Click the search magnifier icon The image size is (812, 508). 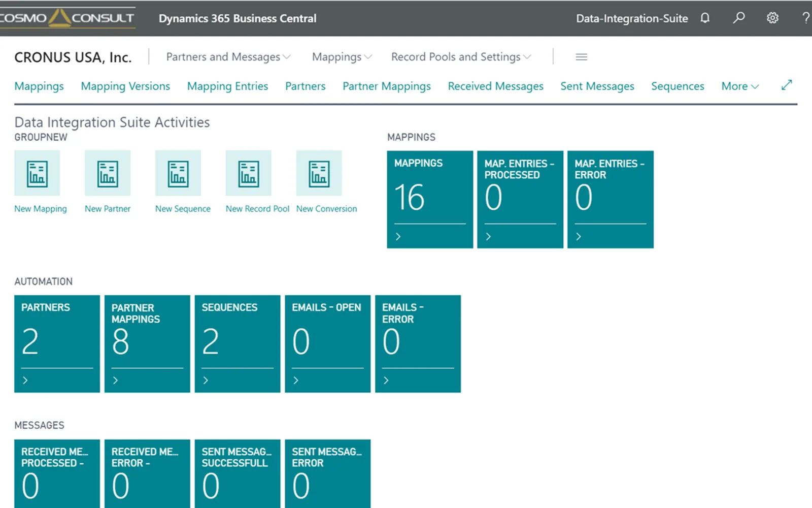point(739,18)
